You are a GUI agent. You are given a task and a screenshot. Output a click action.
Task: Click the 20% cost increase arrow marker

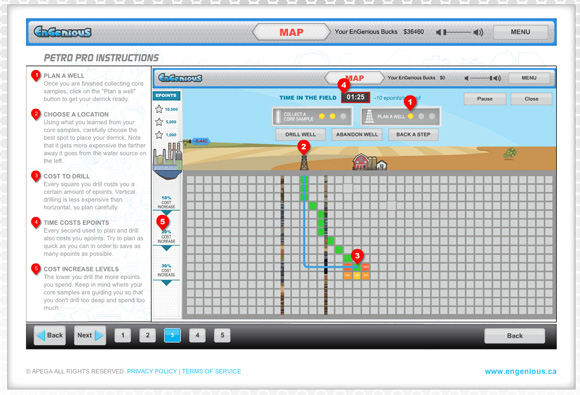pos(166,248)
